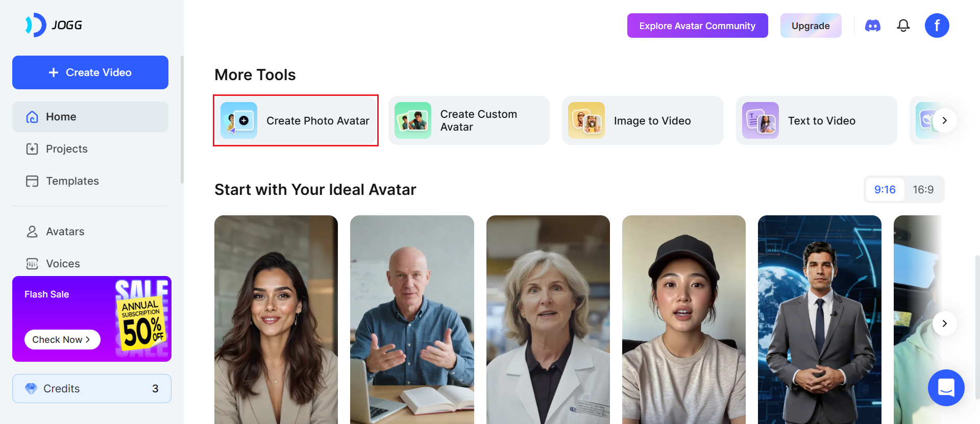980x424 pixels.
Task: Open the profile avatar menu
Action: point(937,26)
